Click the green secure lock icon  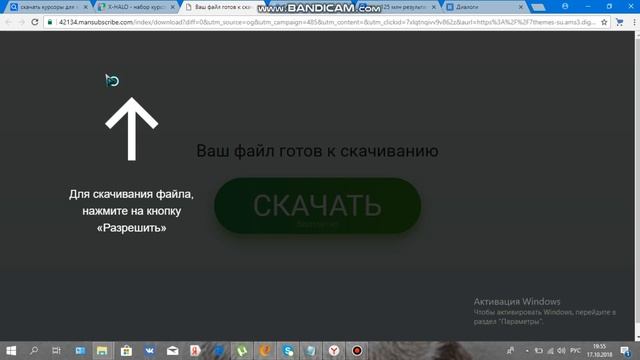coord(50,22)
